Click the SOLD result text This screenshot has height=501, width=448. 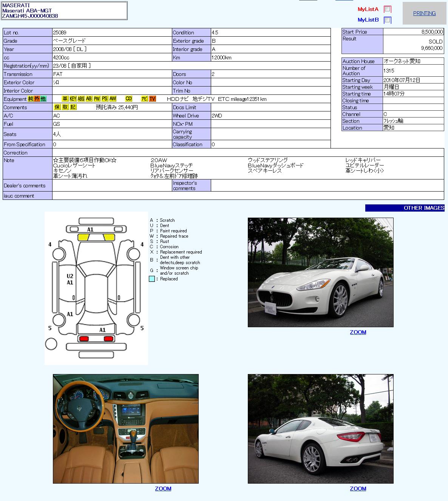(x=436, y=42)
